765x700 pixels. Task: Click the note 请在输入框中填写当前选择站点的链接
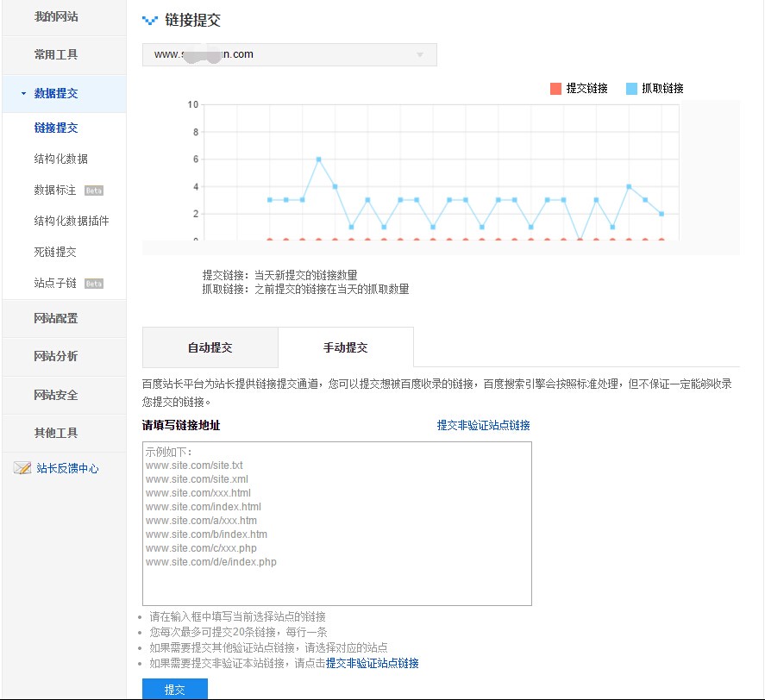237,616
